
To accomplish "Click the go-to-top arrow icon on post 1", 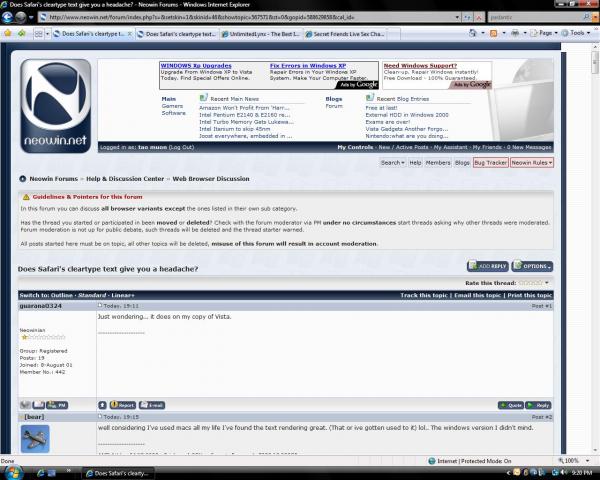I will 102,405.
